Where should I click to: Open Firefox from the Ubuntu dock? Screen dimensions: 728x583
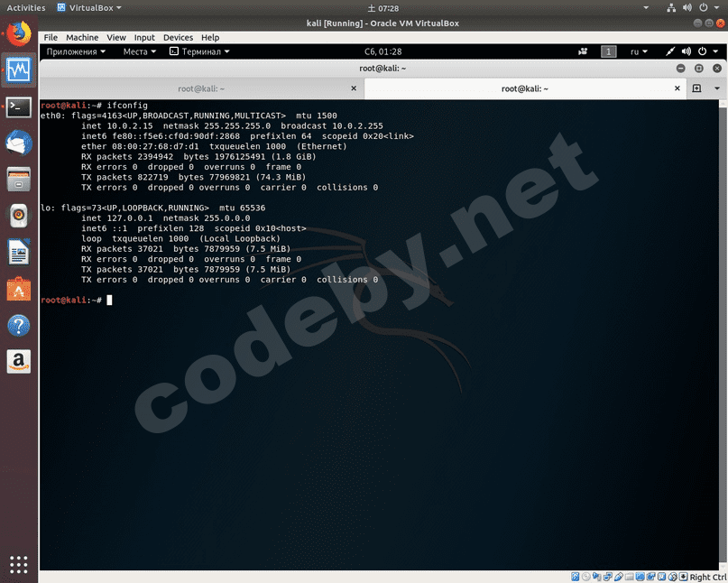click(19, 33)
